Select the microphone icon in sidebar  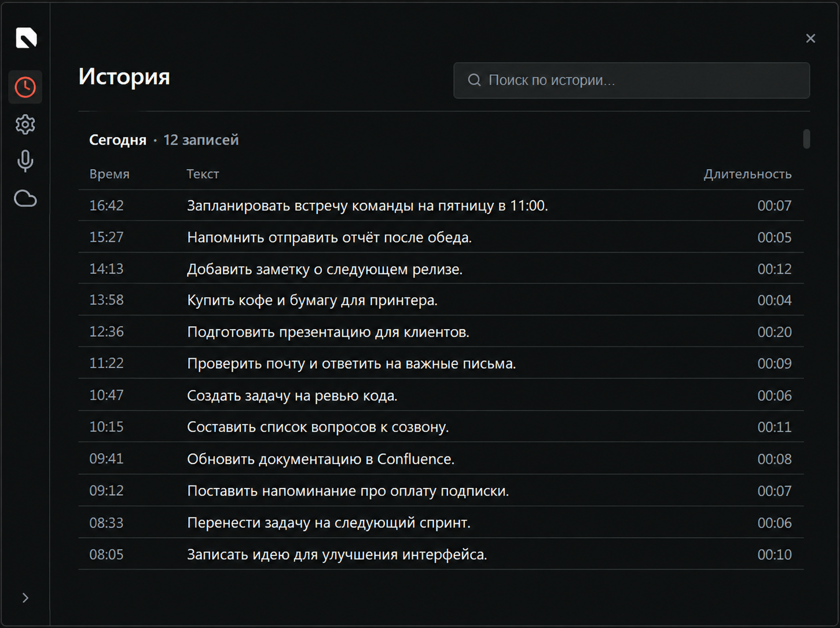(25, 161)
